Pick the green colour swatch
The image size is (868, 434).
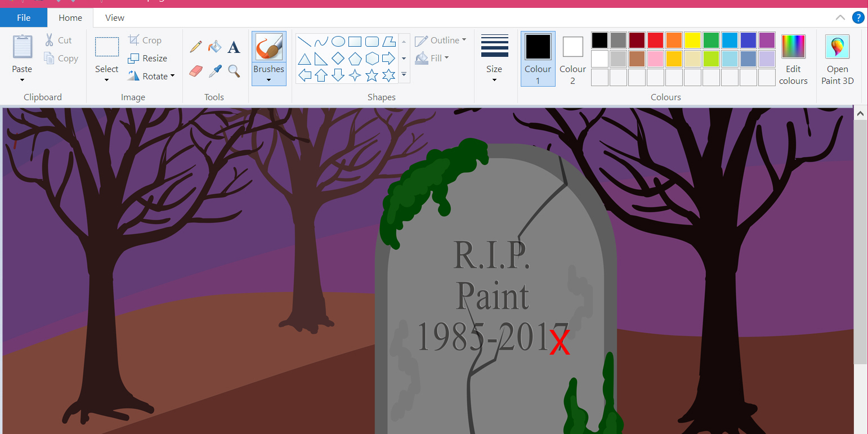(x=711, y=41)
